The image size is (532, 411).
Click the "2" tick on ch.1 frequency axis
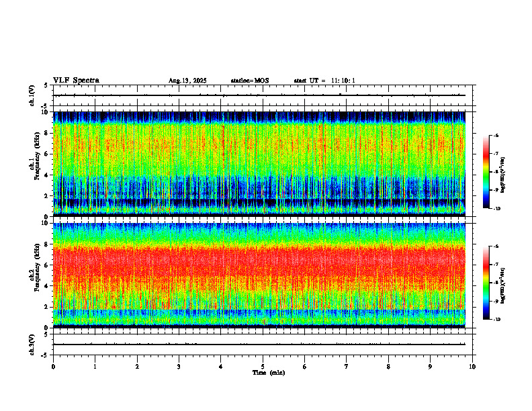tap(47, 196)
